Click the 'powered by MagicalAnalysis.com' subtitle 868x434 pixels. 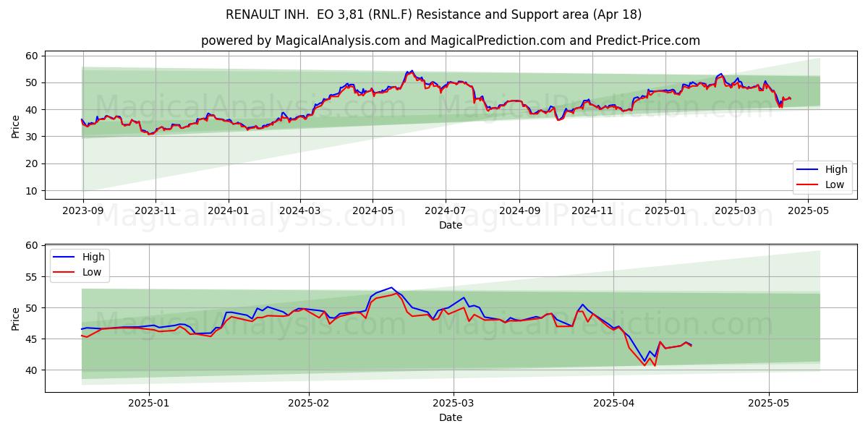451,41
